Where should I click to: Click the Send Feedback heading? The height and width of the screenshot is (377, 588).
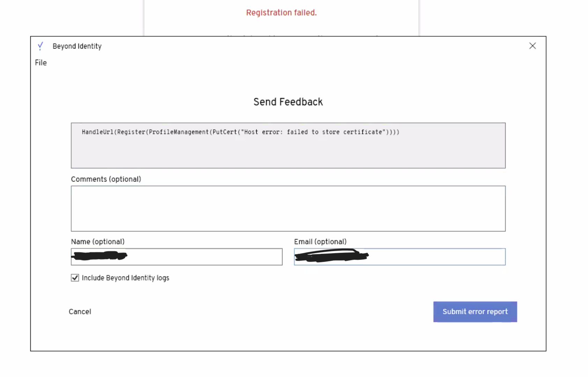[x=288, y=102]
